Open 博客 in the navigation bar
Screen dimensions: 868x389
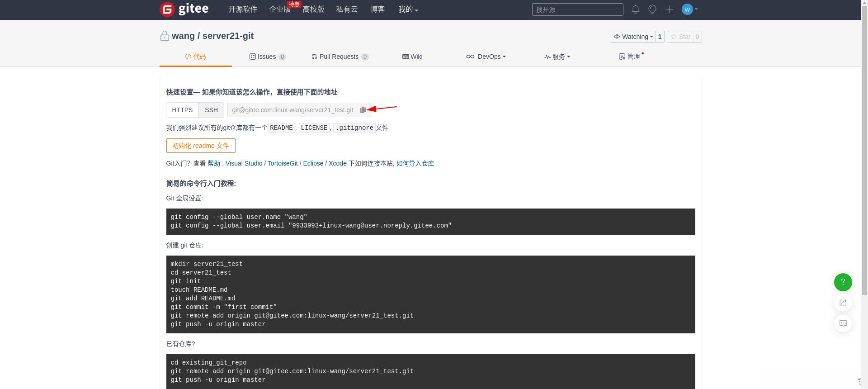pos(377,9)
